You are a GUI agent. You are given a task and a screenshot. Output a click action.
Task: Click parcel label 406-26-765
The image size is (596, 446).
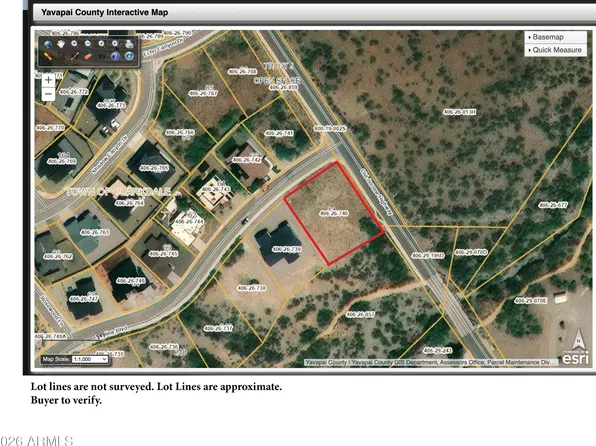point(154,168)
